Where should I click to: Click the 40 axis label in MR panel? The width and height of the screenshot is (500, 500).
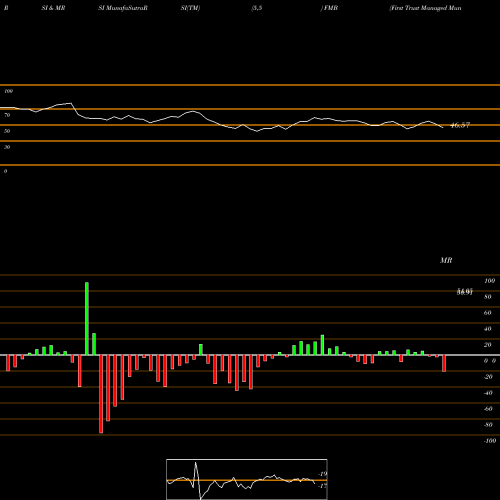pos(488,329)
